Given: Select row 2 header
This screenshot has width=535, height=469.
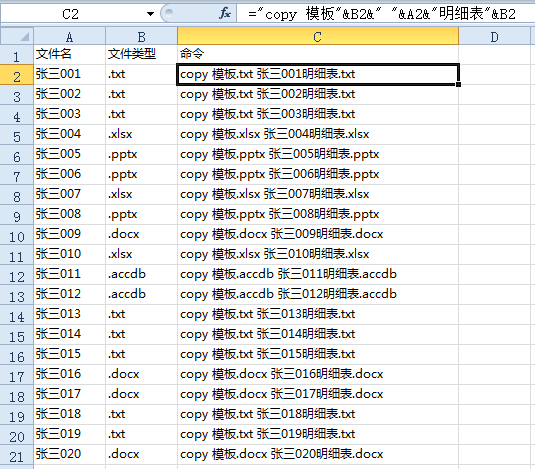Looking at the screenshot, I should pos(16,76).
